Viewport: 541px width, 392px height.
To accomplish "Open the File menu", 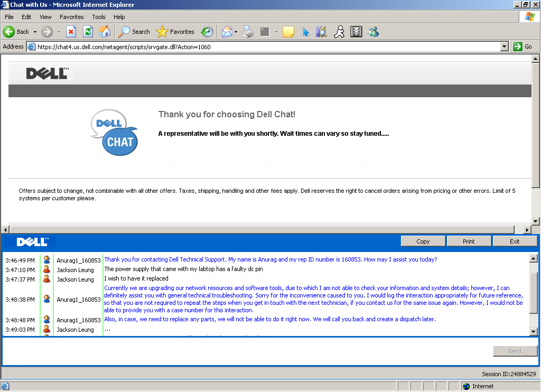I will (9, 17).
